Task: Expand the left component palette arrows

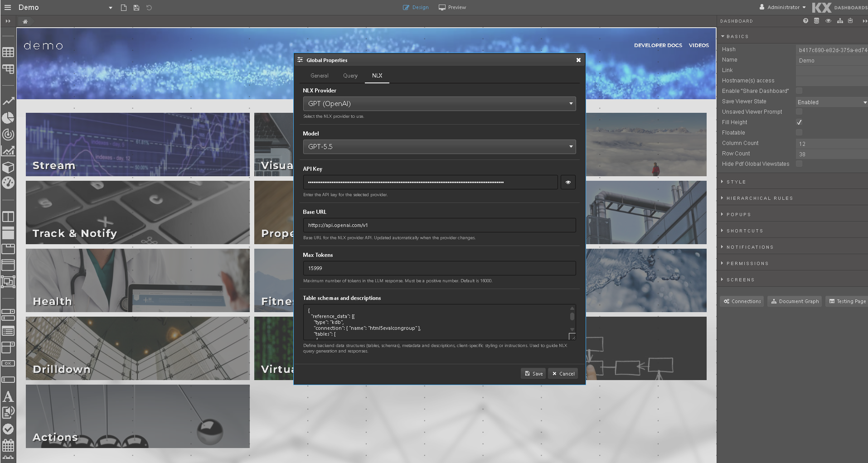Action: click(8, 21)
